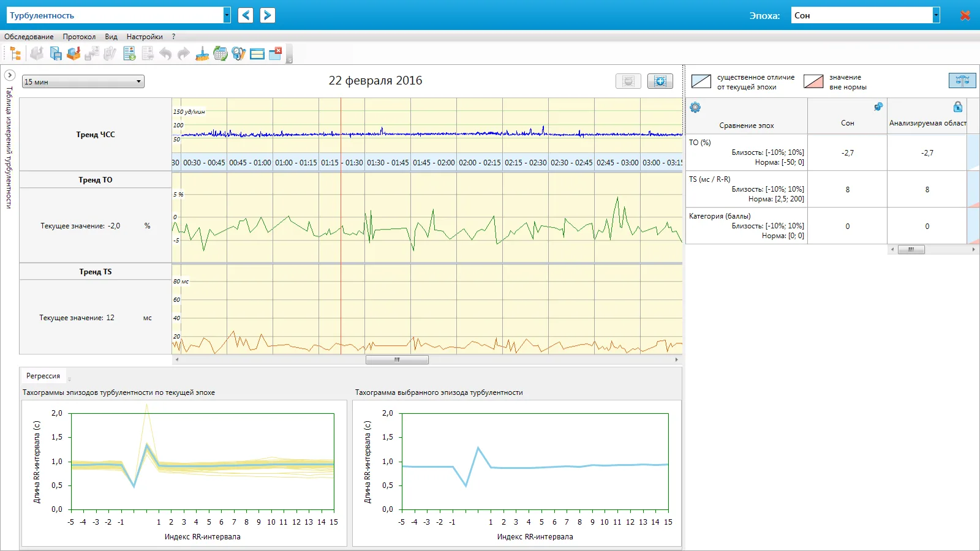Go to next section with right arrow button
The image size is (980, 551).
point(267,15)
